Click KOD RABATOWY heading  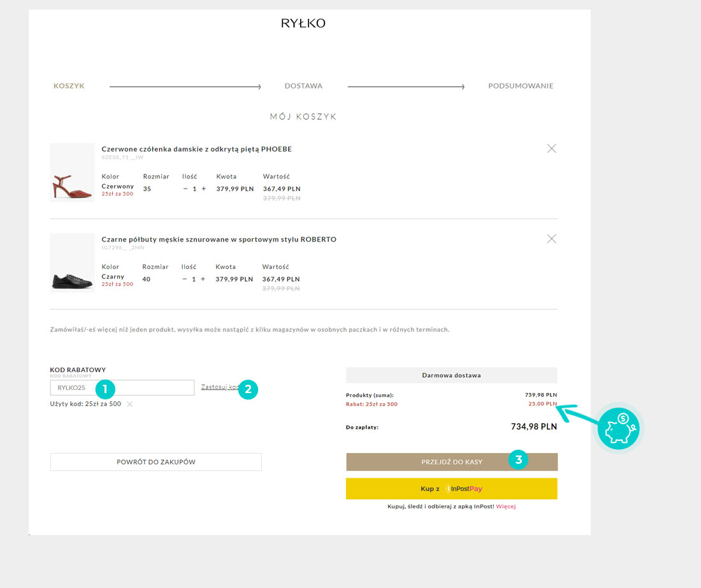pyautogui.click(x=78, y=369)
